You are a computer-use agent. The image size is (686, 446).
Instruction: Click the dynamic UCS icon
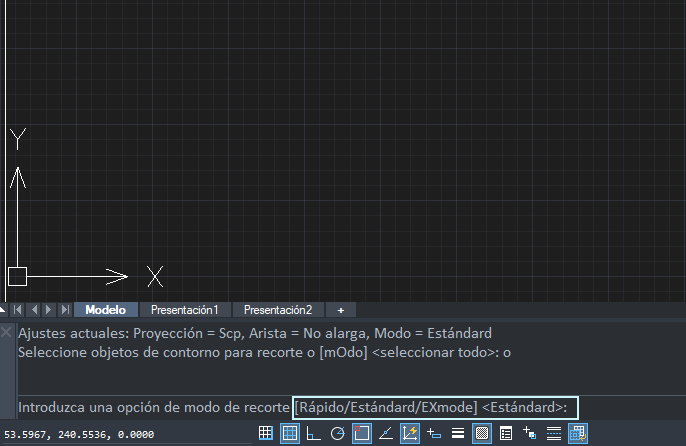(x=409, y=433)
